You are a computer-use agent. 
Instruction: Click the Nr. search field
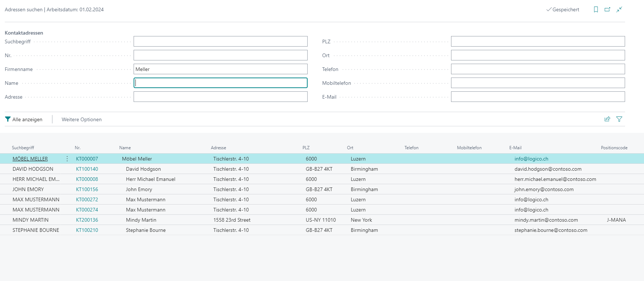tap(221, 55)
